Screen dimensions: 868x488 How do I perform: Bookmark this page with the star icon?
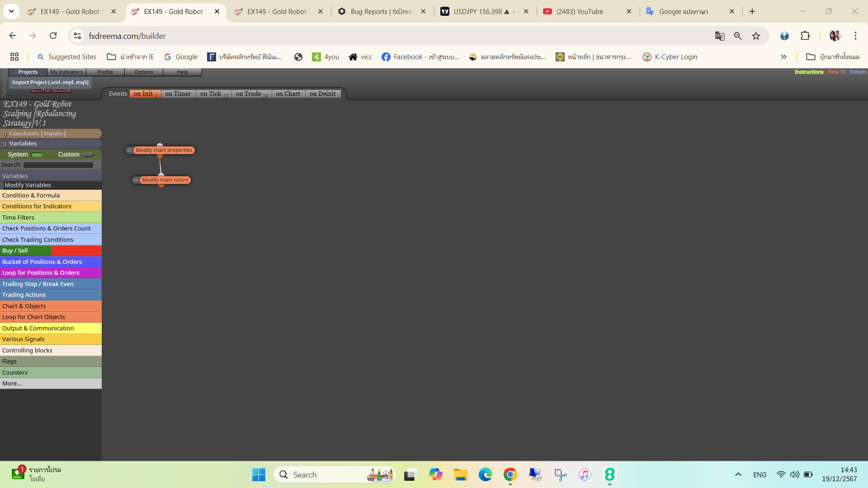[756, 36]
